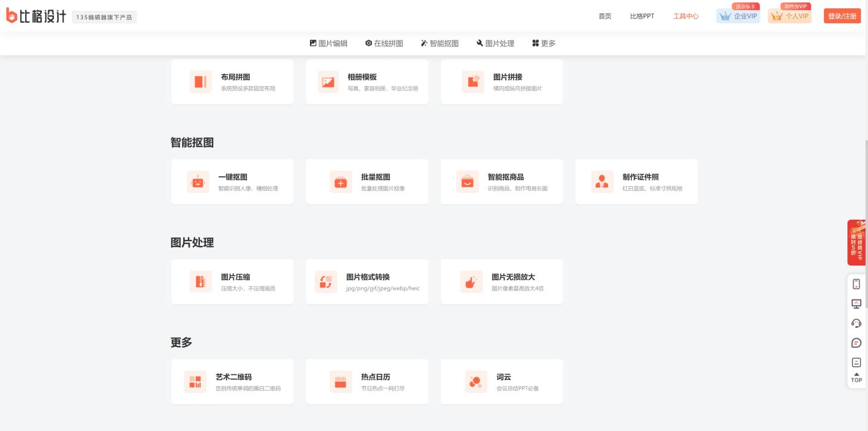Screen dimensions: 868x431
Task: Open the 智能抠商品 shopping bag icon
Action: [x=468, y=182]
